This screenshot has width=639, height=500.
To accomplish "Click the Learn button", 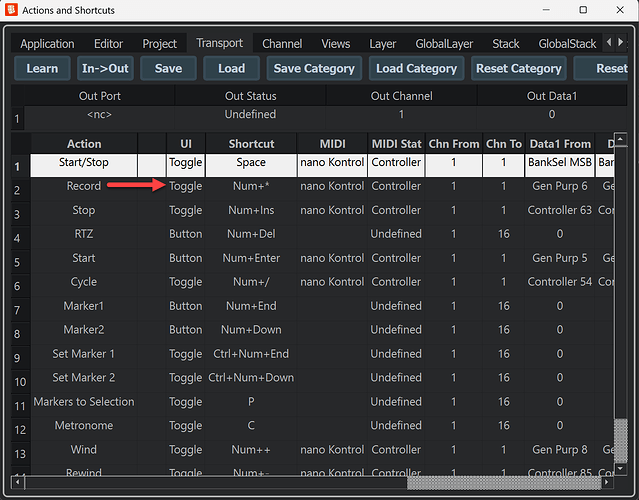I will (x=42, y=68).
